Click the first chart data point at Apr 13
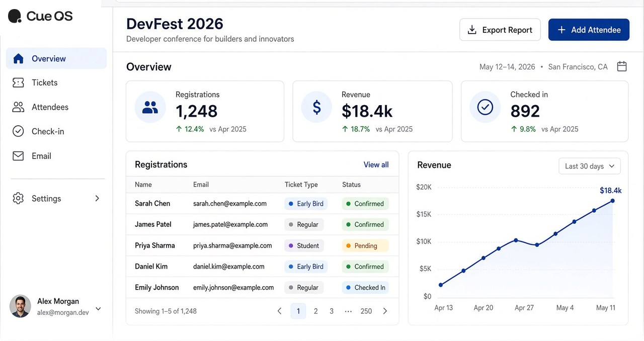The height and width of the screenshot is (341, 644). pyautogui.click(x=441, y=285)
